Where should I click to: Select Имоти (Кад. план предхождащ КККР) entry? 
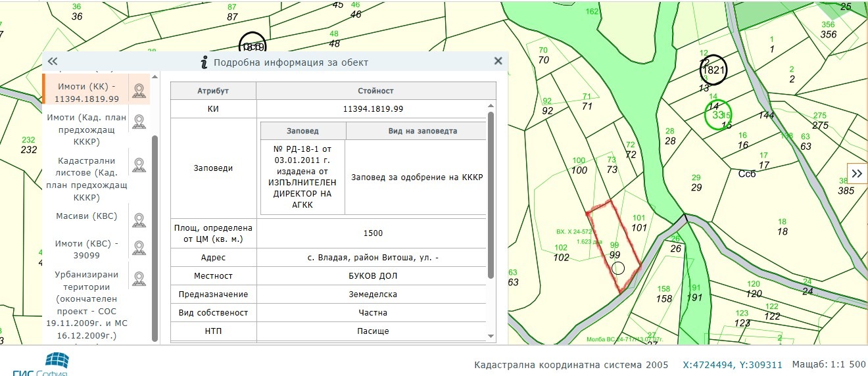(85, 129)
